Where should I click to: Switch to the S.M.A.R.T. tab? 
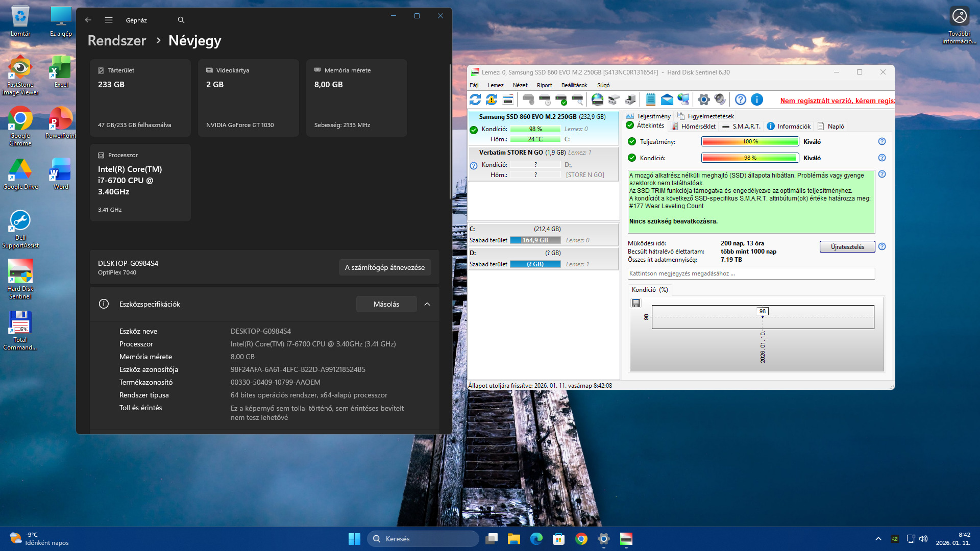pyautogui.click(x=742, y=127)
